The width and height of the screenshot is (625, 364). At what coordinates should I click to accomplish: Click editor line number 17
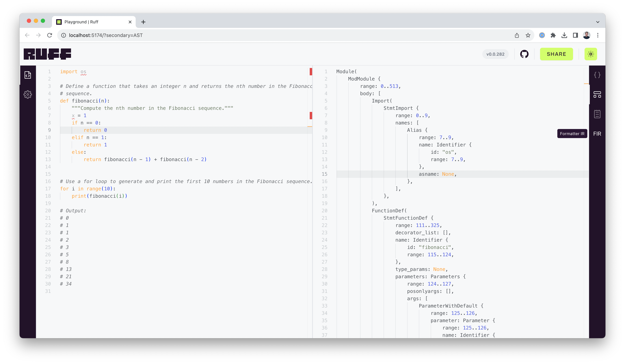[x=48, y=189]
